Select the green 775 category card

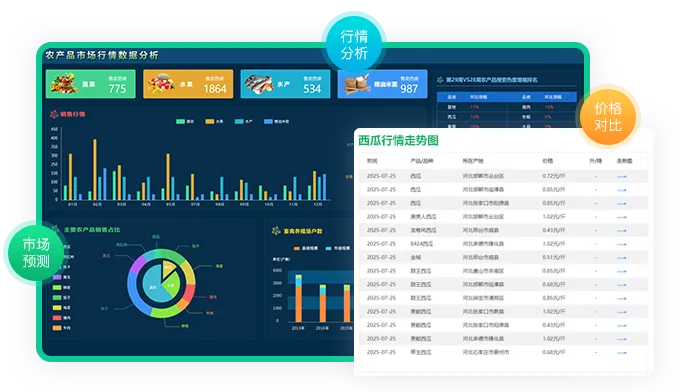pyautogui.click(x=91, y=84)
